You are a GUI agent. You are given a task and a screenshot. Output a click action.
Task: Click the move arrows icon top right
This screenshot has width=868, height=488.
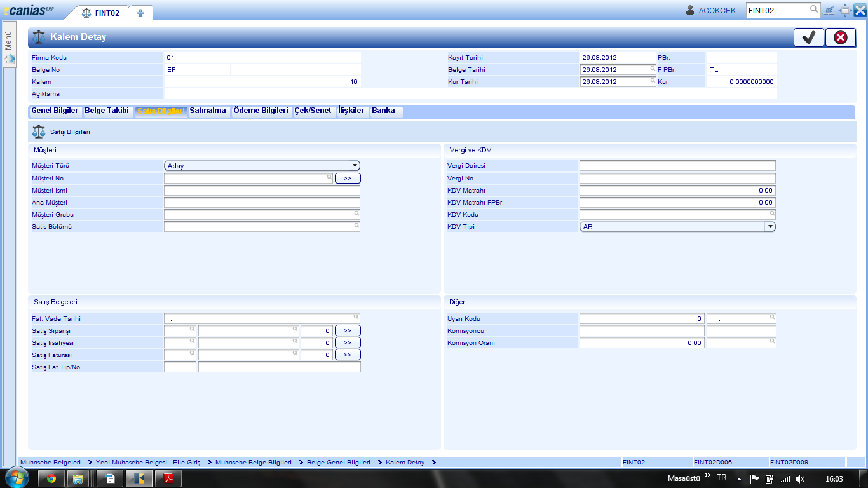(x=845, y=10)
